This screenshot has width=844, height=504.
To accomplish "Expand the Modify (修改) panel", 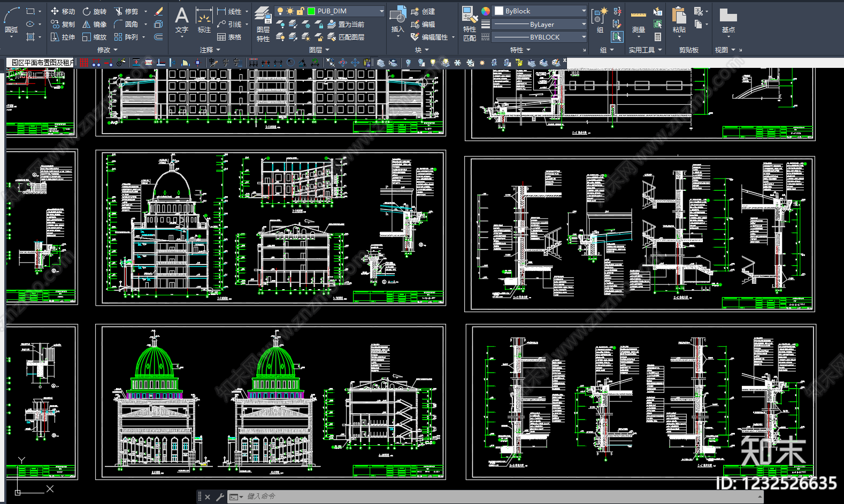I will [107, 50].
